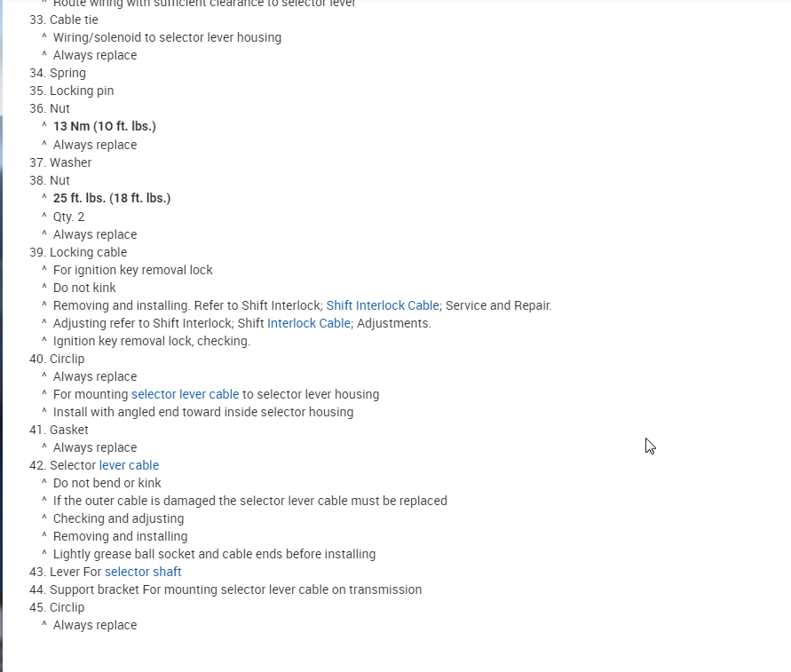The height and width of the screenshot is (672, 791).
Task: Click the bold "25 ft. lbs. (18 ft. lbs.)" text
Action: click(112, 198)
